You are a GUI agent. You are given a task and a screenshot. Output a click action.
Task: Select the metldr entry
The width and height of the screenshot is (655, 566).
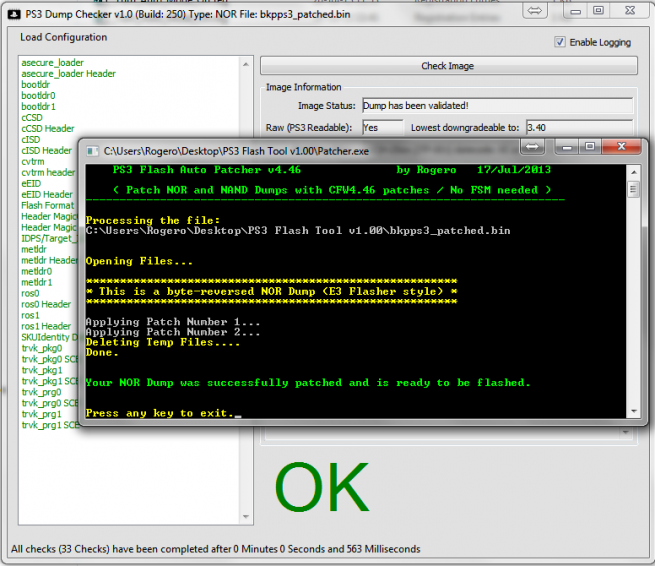click(34, 249)
